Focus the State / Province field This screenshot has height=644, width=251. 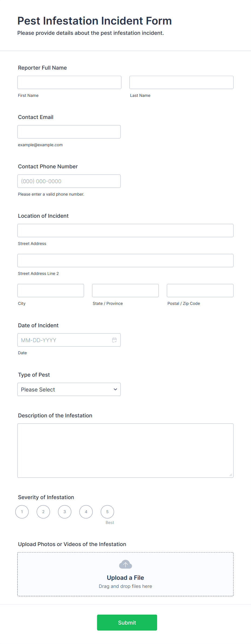coord(125,290)
